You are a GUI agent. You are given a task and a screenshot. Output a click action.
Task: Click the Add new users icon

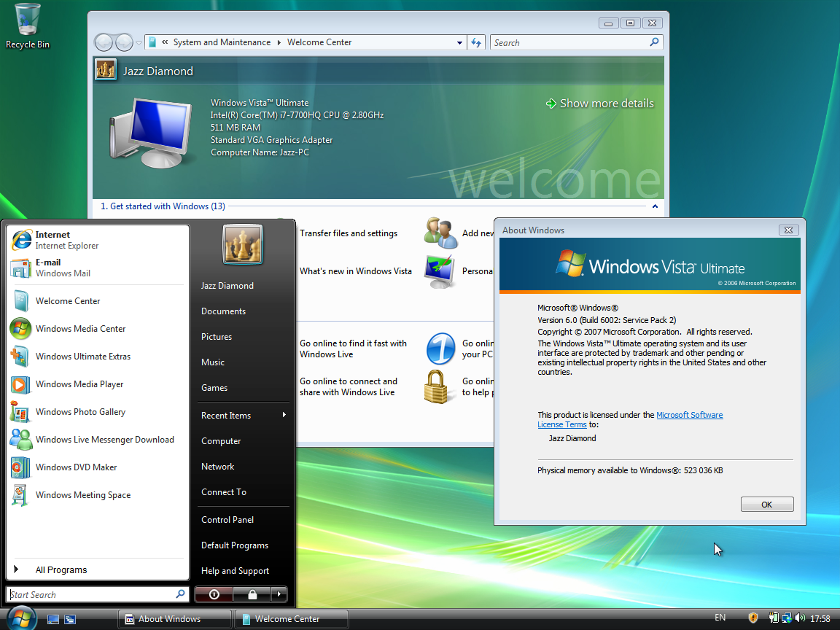click(x=440, y=233)
